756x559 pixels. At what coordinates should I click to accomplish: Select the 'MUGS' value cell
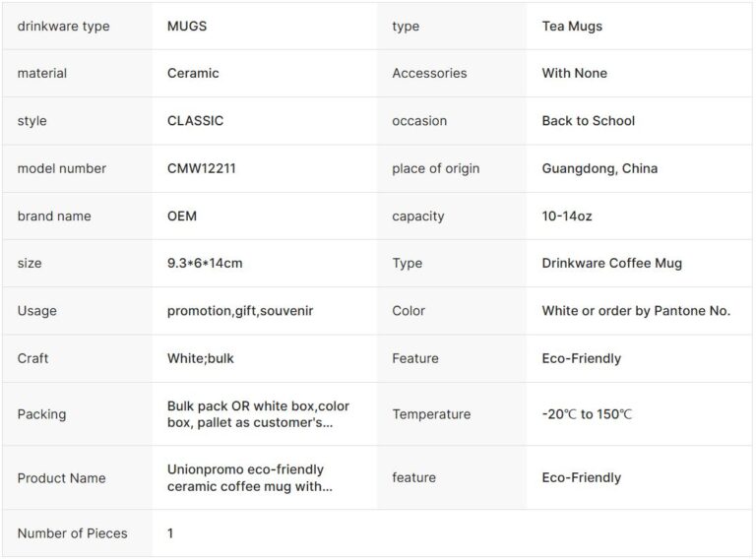tap(187, 27)
